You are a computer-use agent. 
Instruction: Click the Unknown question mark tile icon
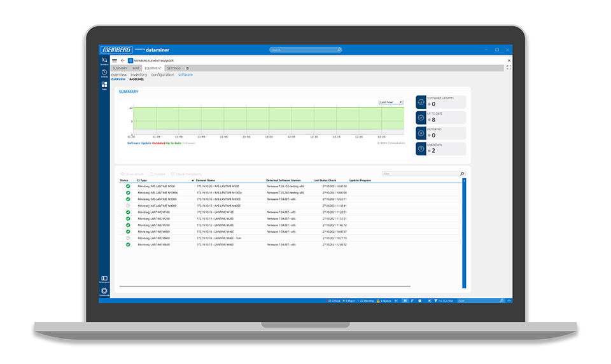(x=421, y=148)
